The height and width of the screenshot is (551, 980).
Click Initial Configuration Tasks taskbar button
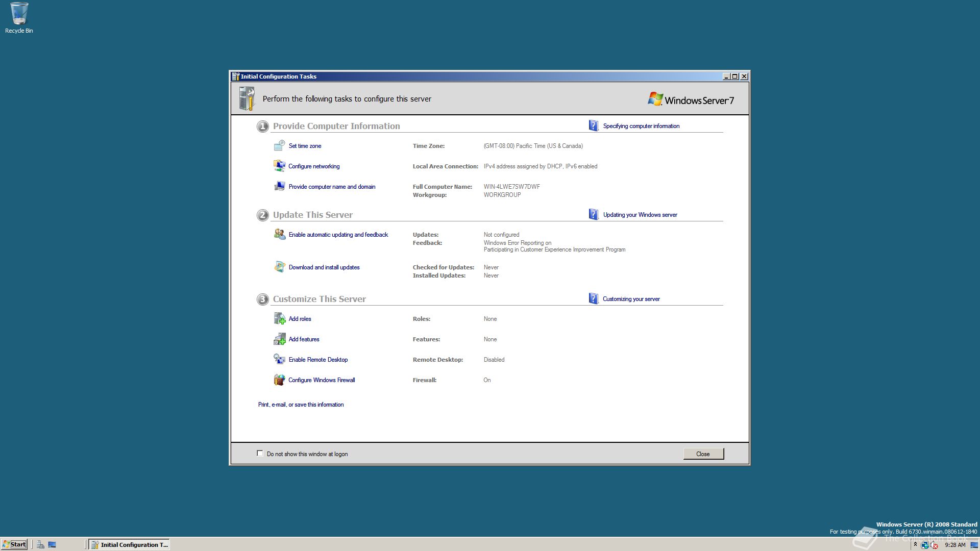point(130,545)
